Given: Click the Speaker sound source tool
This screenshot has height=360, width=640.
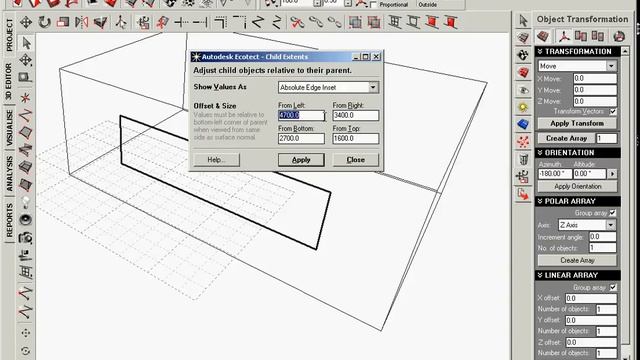Looking at the screenshot, I should click(x=25, y=220).
